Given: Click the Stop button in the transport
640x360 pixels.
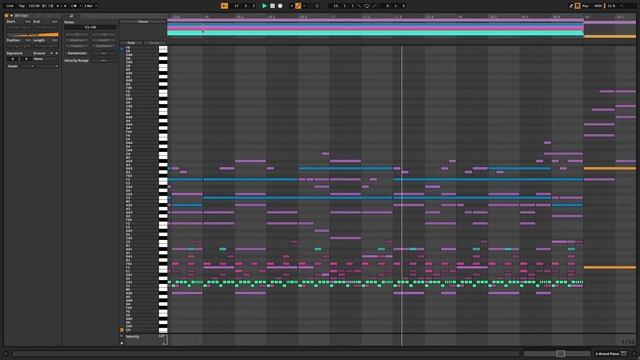Looking at the screenshot, I should click(x=272, y=6).
